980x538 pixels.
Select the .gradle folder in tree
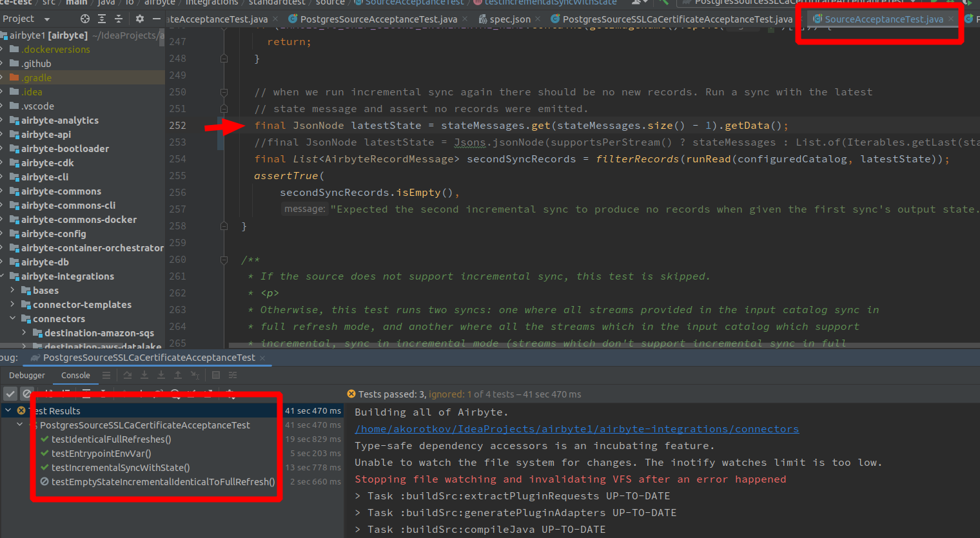pyautogui.click(x=36, y=78)
